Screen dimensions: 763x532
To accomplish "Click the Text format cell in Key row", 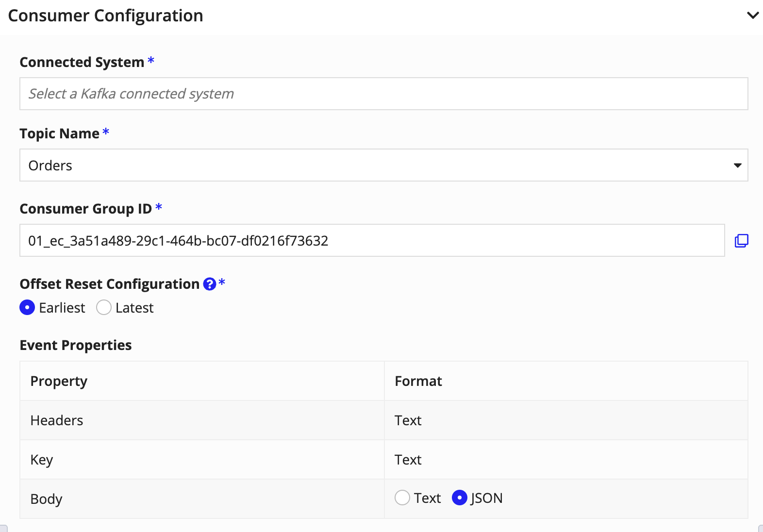I will pos(566,460).
